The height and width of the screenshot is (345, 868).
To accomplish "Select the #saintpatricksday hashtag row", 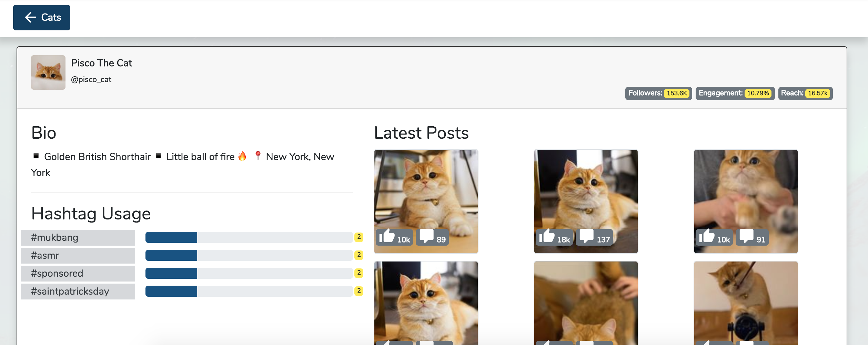I will [x=78, y=292].
